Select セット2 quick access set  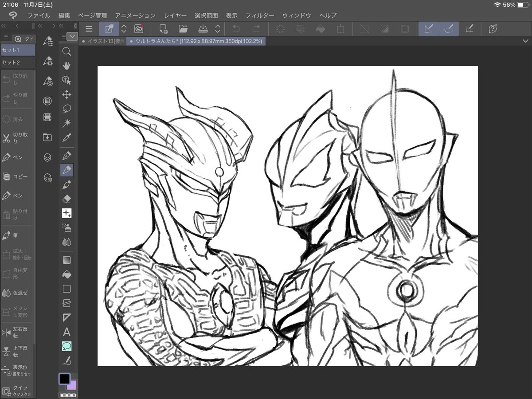pos(18,63)
